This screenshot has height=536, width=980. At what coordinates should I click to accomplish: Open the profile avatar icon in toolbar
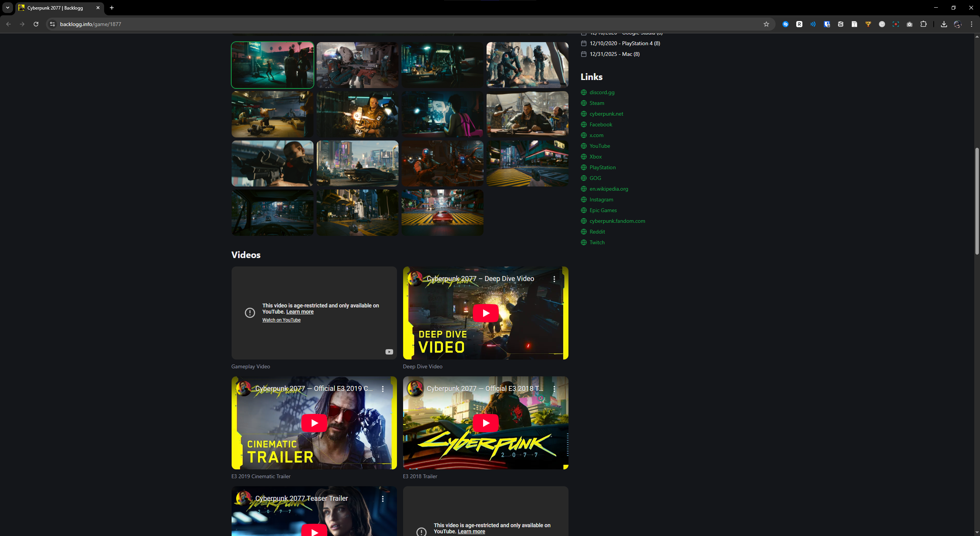click(958, 24)
